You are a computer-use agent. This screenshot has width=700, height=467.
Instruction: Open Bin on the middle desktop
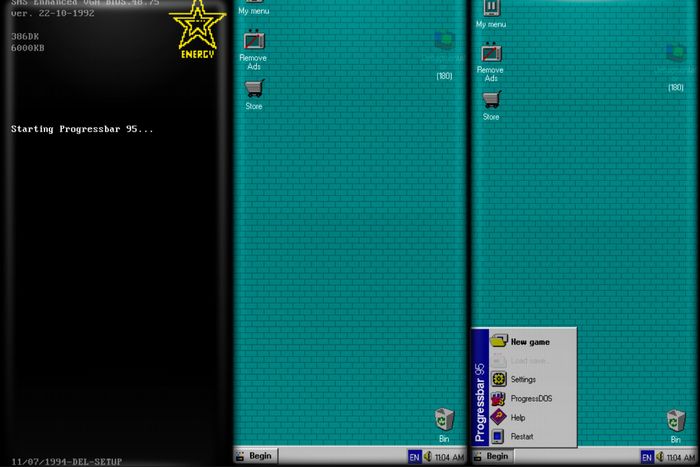coord(443,419)
